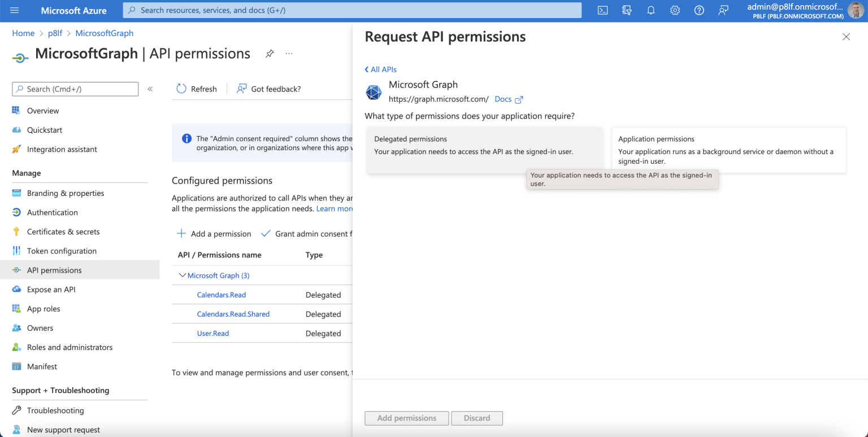Focus the top resource search box
Image resolution: width=868 pixels, height=437 pixels.
(351, 10)
